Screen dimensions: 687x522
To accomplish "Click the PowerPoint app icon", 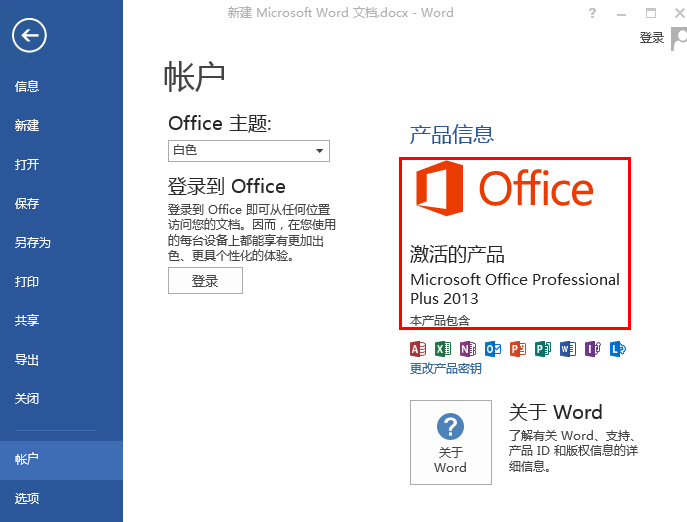I will pos(518,349).
